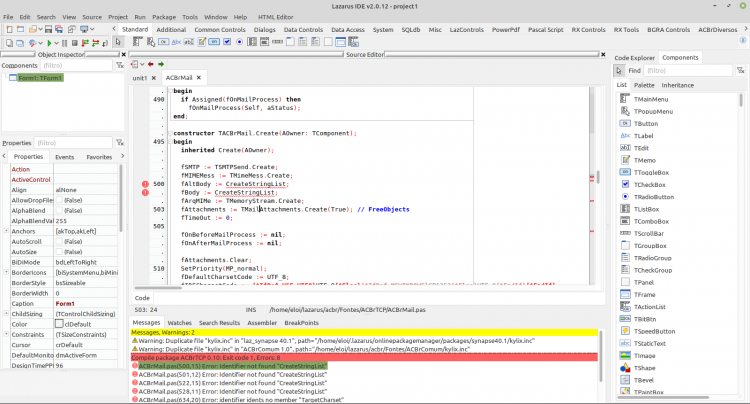Click the red jump back arrow in Source Editor
750x404 pixels.
pos(151,64)
